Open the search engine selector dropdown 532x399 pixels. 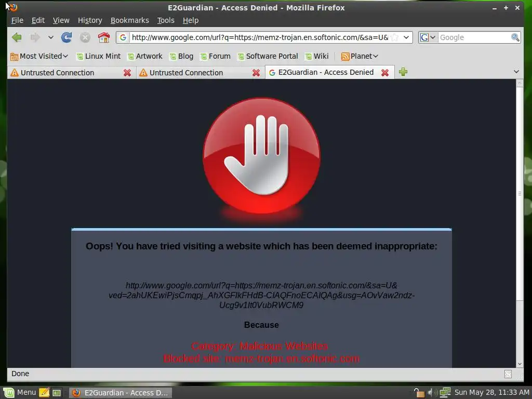(x=428, y=37)
